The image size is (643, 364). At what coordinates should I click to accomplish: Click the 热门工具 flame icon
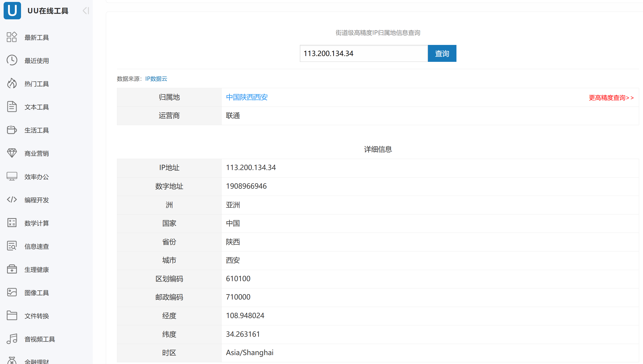(12, 84)
